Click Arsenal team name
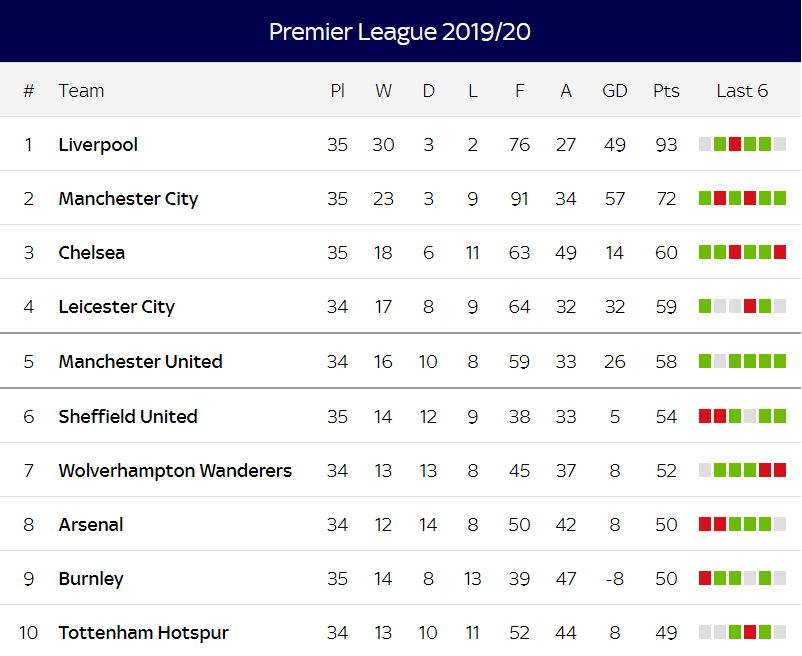This screenshot has height=656, width=802. [91, 525]
